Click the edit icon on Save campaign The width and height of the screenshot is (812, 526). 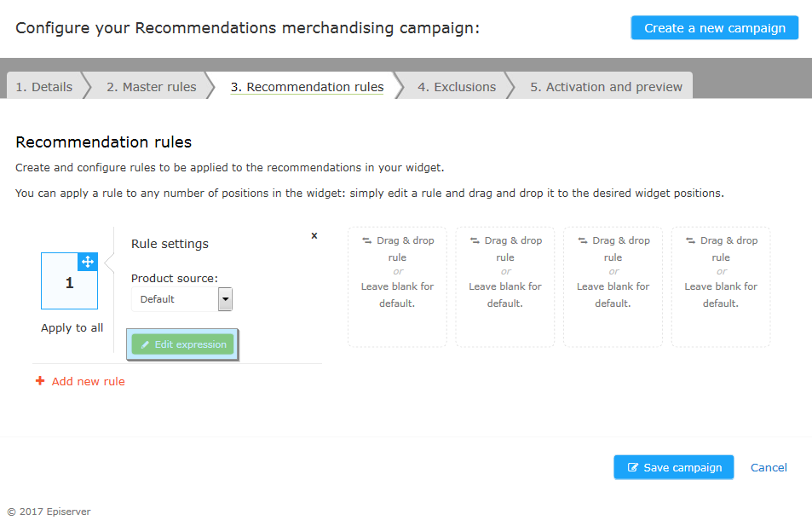coord(633,467)
